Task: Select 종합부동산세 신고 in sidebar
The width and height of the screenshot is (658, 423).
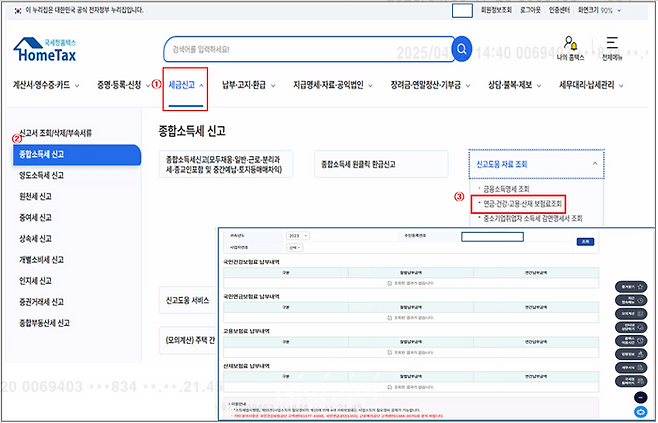Action: tap(44, 323)
